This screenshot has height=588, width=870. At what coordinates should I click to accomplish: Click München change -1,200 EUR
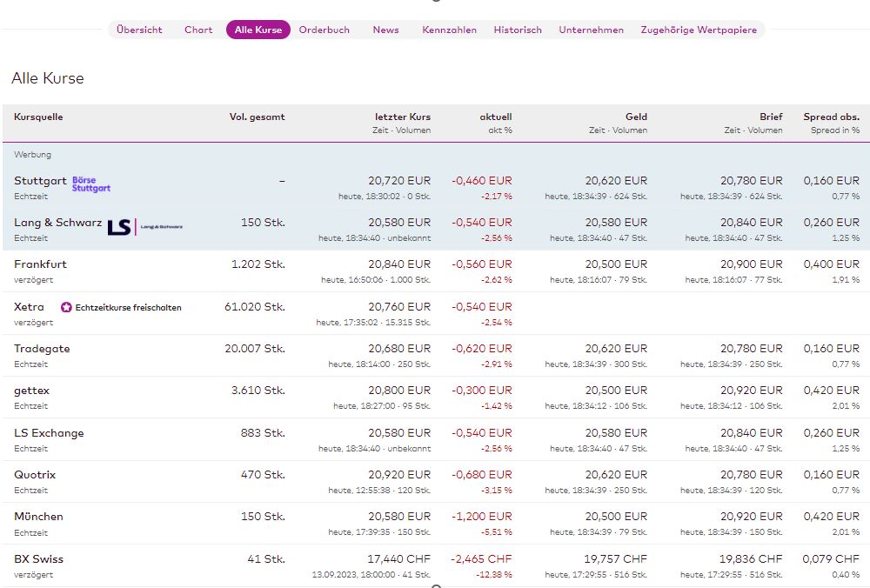coord(482,517)
